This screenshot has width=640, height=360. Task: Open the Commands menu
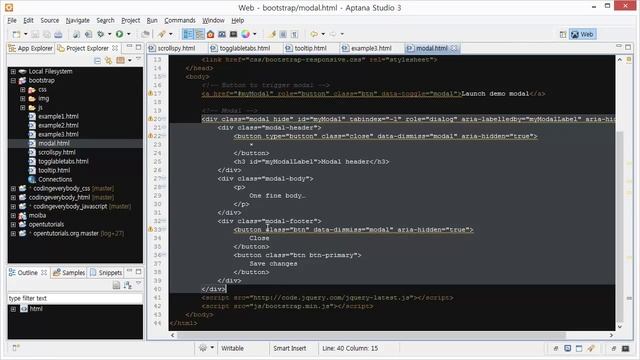[180, 20]
